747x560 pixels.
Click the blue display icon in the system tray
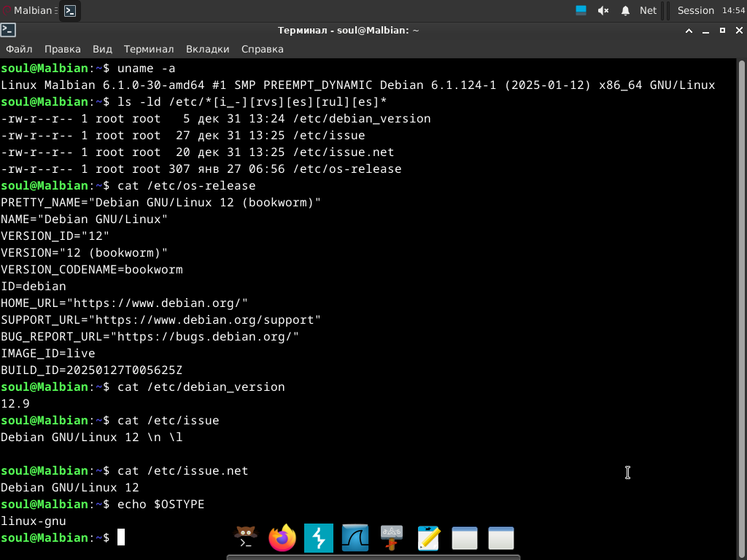(581, 10)
